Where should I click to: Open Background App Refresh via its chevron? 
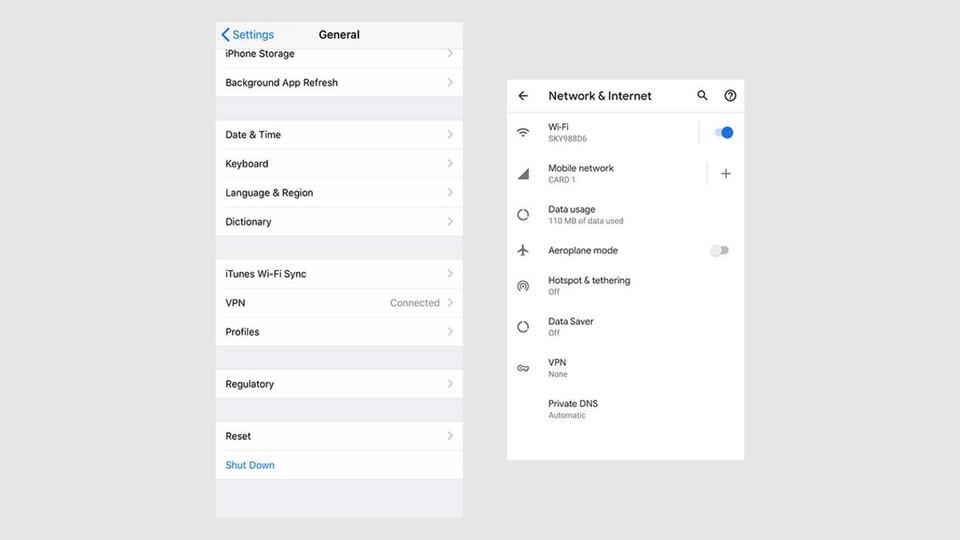pos(450,82)
